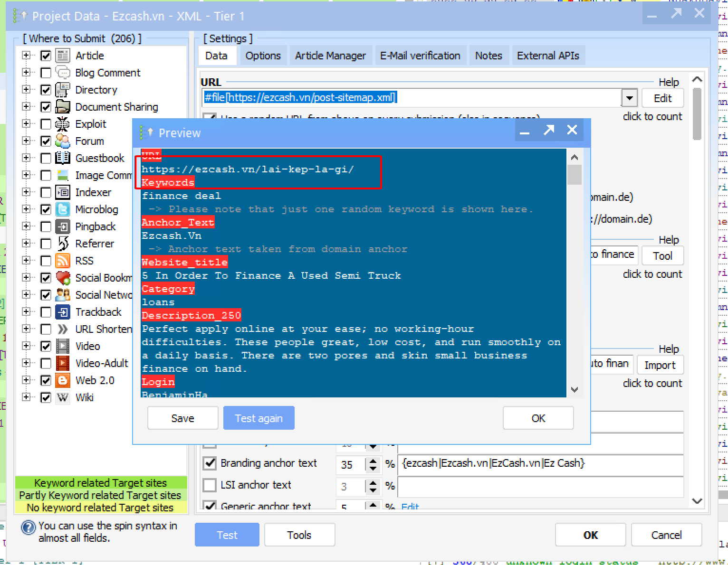Open the URL field dropdown arrow
This screenshot has height=565, width=728.
[629, 98]
